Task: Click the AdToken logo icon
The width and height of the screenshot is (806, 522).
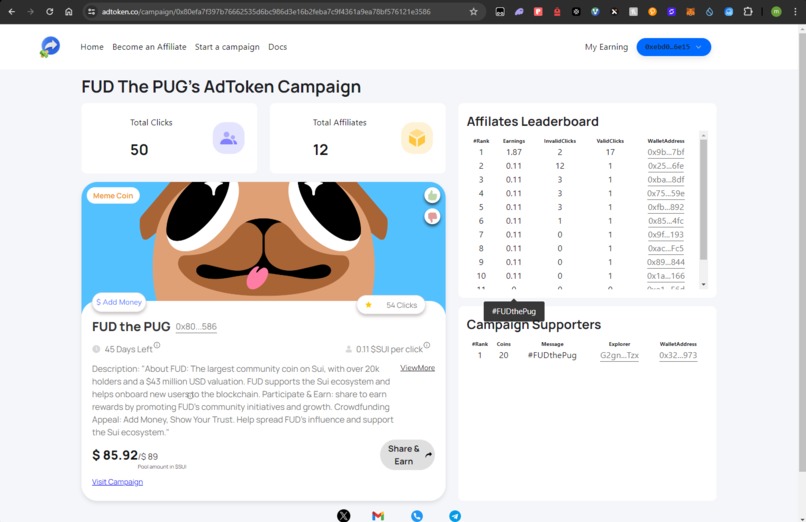Action: [x=50, y=47]
